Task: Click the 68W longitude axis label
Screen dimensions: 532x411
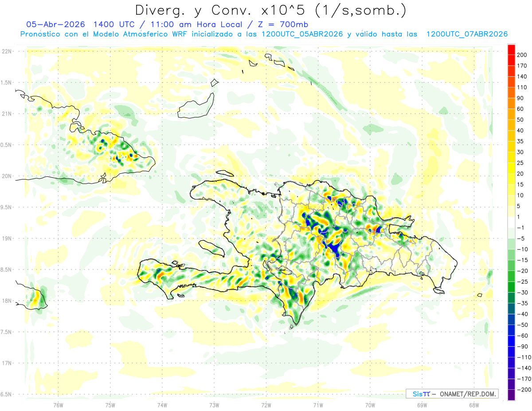Action: (x=473, y=405)
